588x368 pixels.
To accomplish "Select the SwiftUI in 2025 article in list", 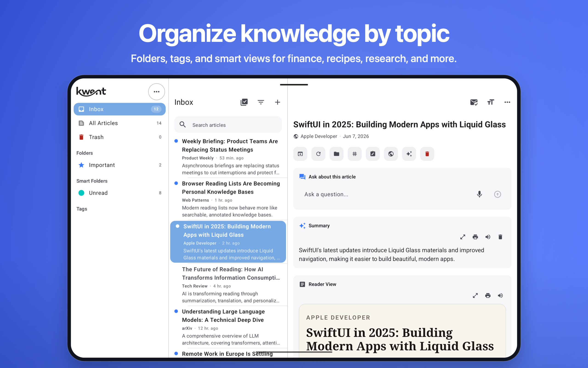I will pyautogui.click(x=228, y=242).
